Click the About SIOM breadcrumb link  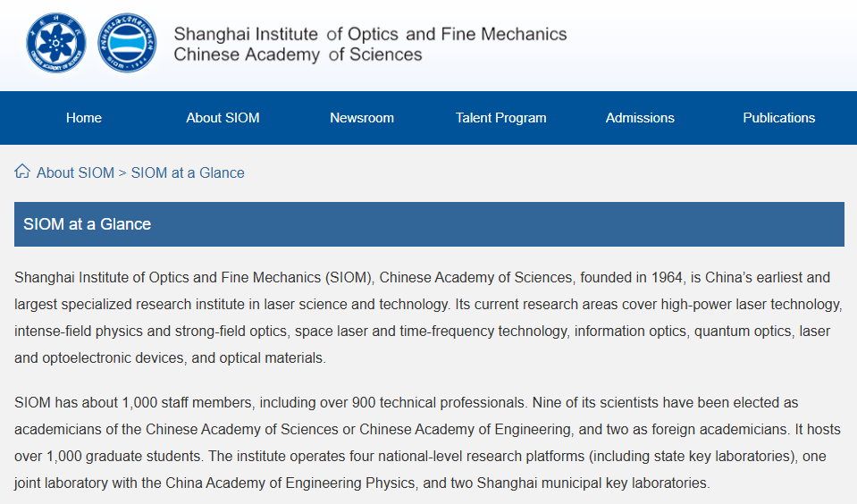[x=75, y=172]
